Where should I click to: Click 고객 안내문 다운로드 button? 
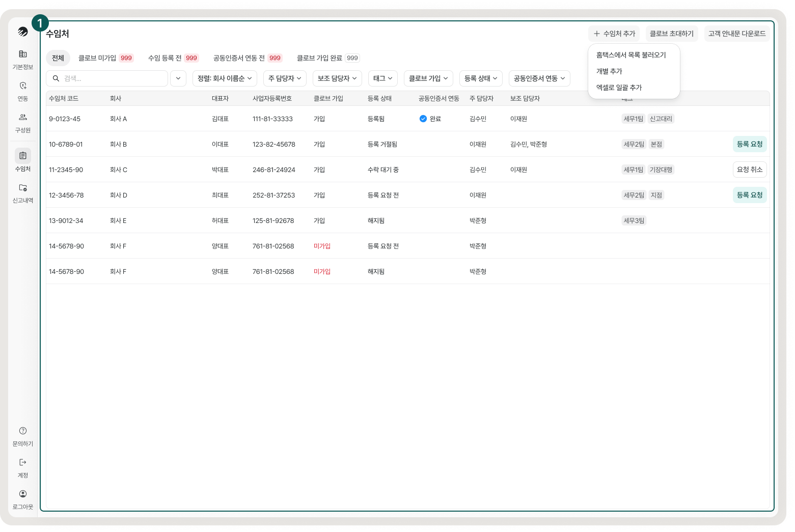tap(736, 34)
